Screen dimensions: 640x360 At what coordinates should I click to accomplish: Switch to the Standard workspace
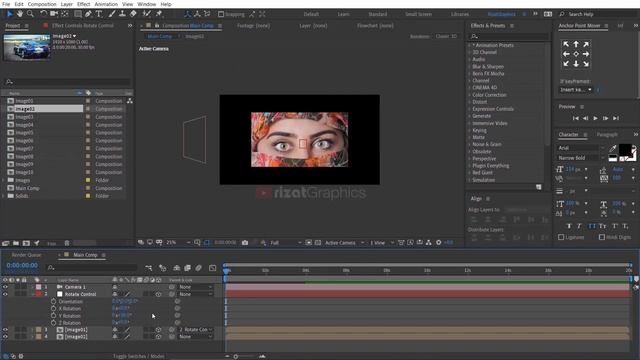(378, 14)
